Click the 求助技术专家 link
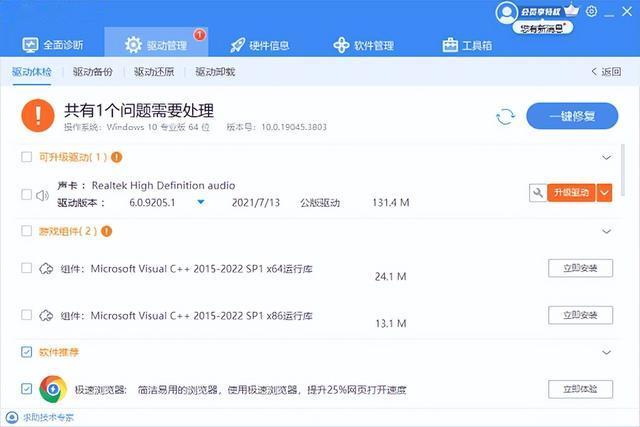The height and width of the screenshot is (427, 640). point(48,417)
